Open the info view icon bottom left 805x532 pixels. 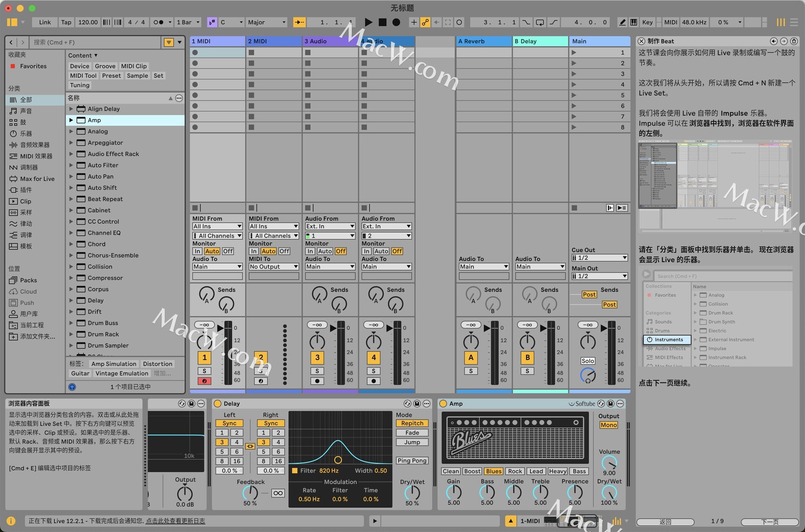click(x=11, y=521)
